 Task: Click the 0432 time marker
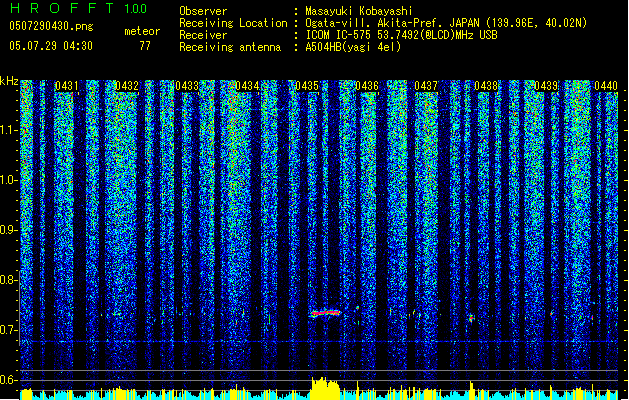pos(127,86)
